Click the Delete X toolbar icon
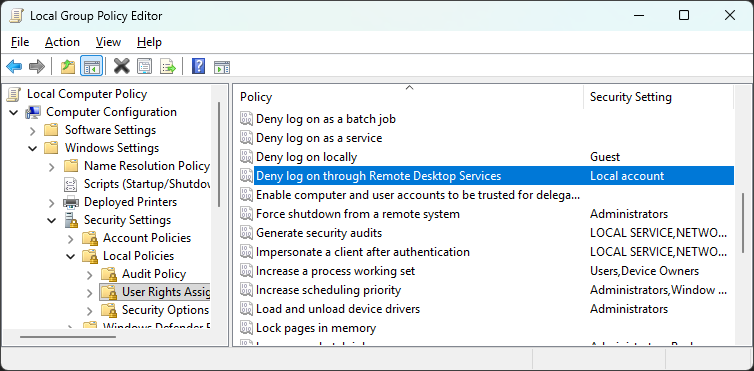 pos(122,66)
